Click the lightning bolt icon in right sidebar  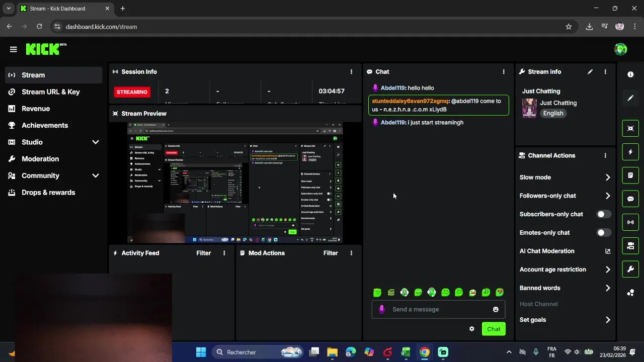pos(630,152)
